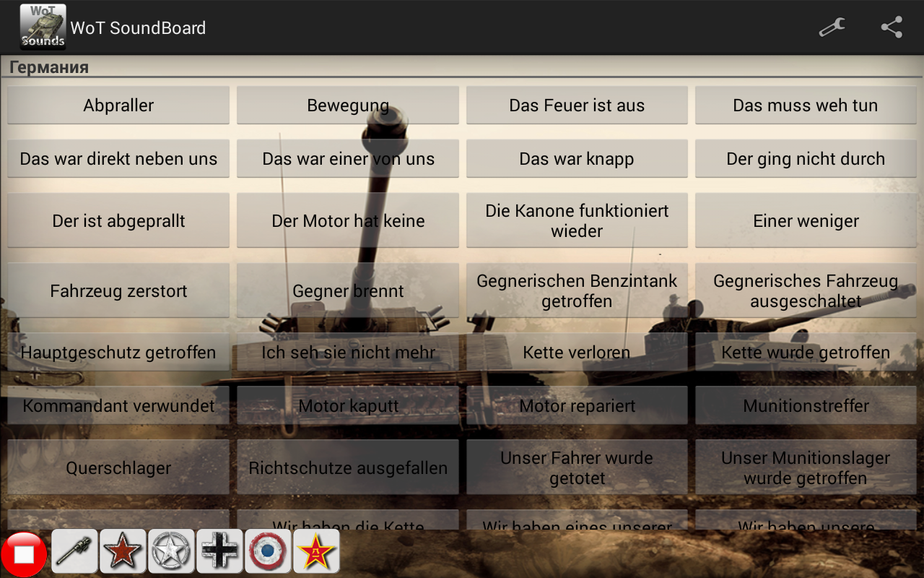Play 'Der ging nicht durch' sound
The width and height of the screenshot is (924, 578).
806,159
